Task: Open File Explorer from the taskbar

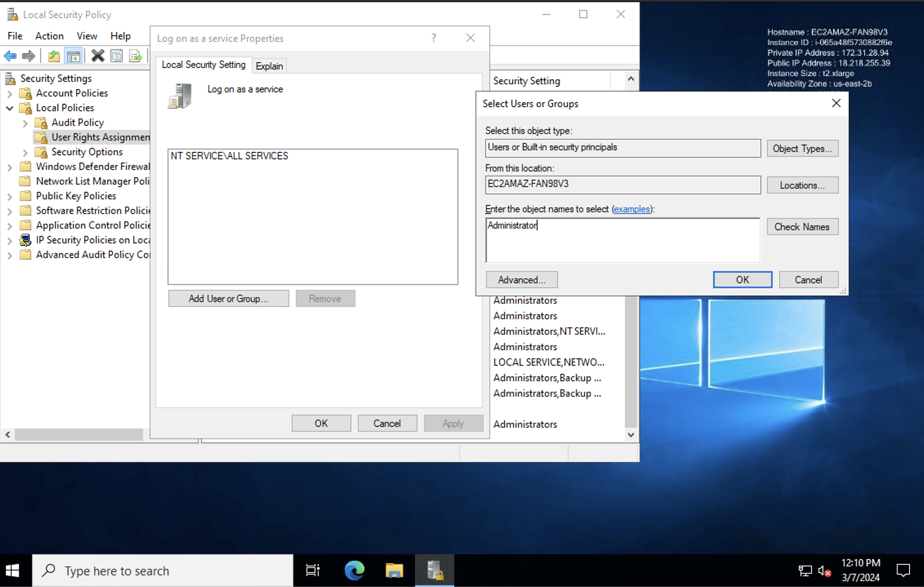Action: click(x=394, y=570)
